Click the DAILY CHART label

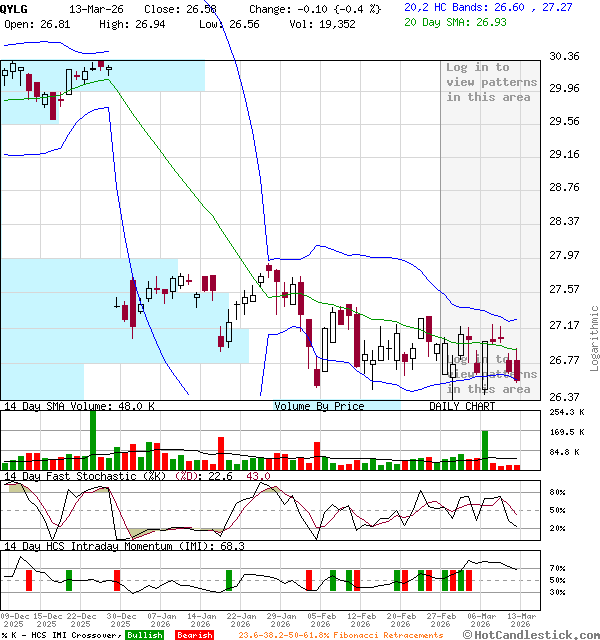(462, 406)
